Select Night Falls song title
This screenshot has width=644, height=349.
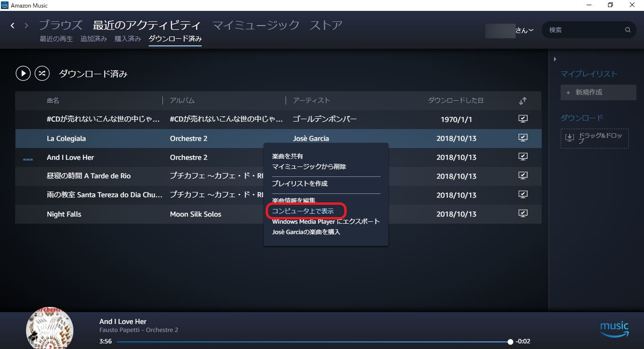tap(64, 214)
